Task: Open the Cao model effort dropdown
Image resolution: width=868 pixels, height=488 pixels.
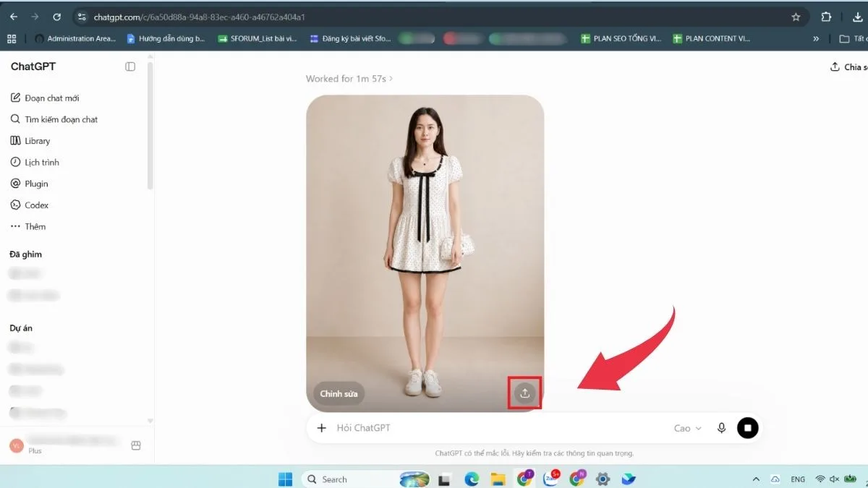Action: (x=688, y=428)
